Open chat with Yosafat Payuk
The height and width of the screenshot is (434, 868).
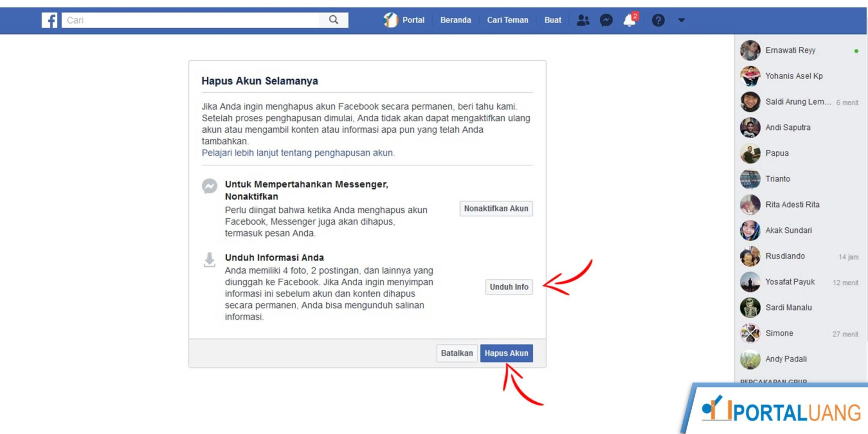point(801,282)
